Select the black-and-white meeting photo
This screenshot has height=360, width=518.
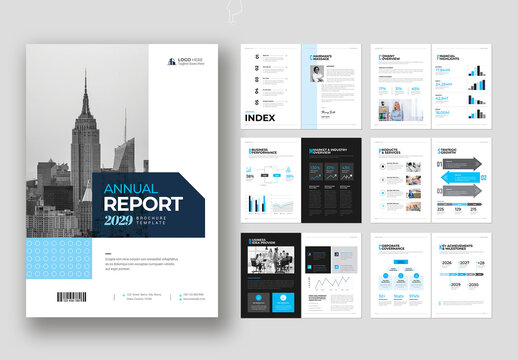click(271, 260)
